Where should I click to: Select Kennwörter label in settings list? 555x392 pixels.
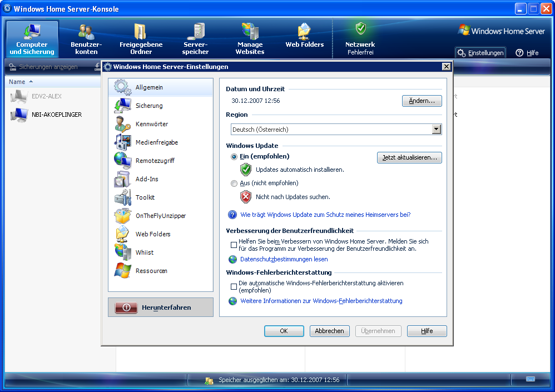click(152, 124)
